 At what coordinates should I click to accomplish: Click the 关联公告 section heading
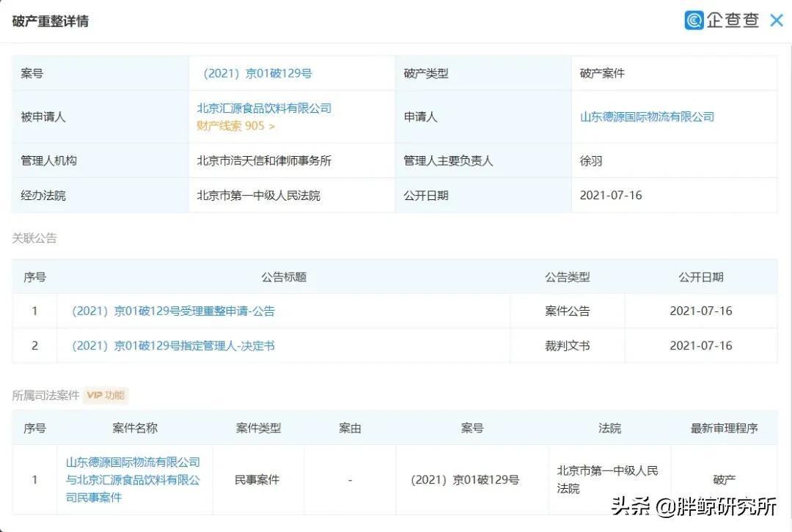click(34, 238)
